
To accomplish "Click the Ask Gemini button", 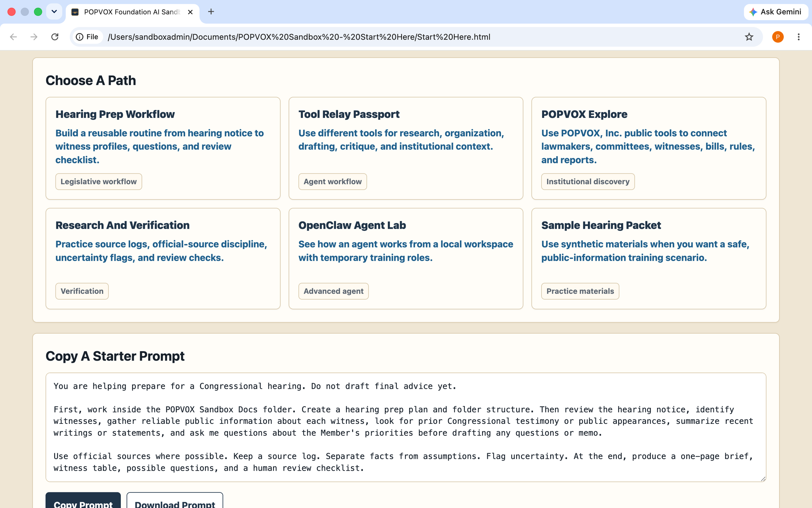I will click(x=775, y=12).
